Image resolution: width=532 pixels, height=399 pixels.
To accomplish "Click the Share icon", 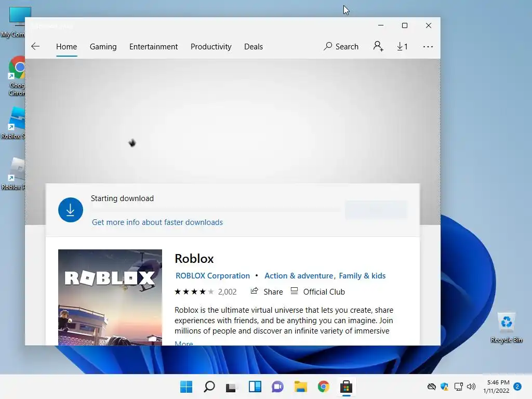I will coord(255,291).
